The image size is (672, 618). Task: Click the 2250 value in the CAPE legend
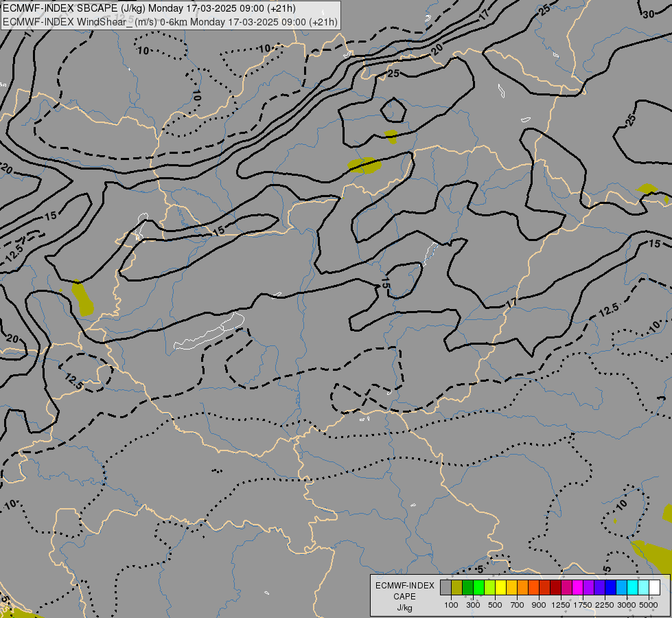[x=605, y=605]
